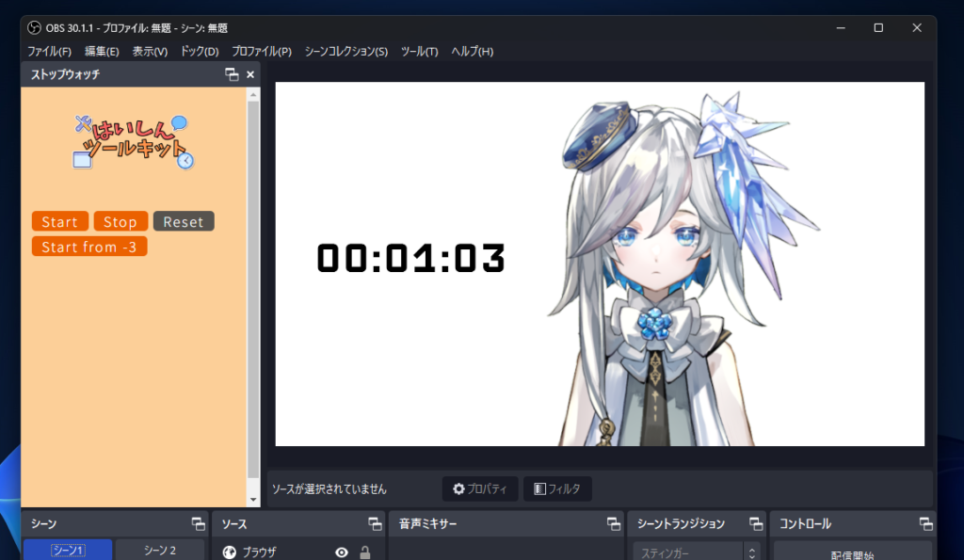Select シーン1 in the scene list
The image size is (964, 560).
[x=68, y=551]
